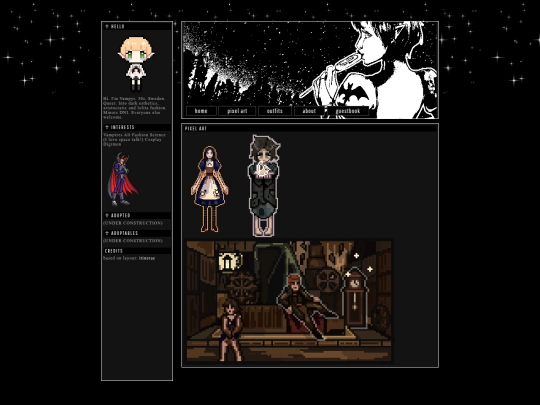The image size is (540, 405).
Task: Click the intro paragraph starting with Hi
Action: click(x=134, y=108)
